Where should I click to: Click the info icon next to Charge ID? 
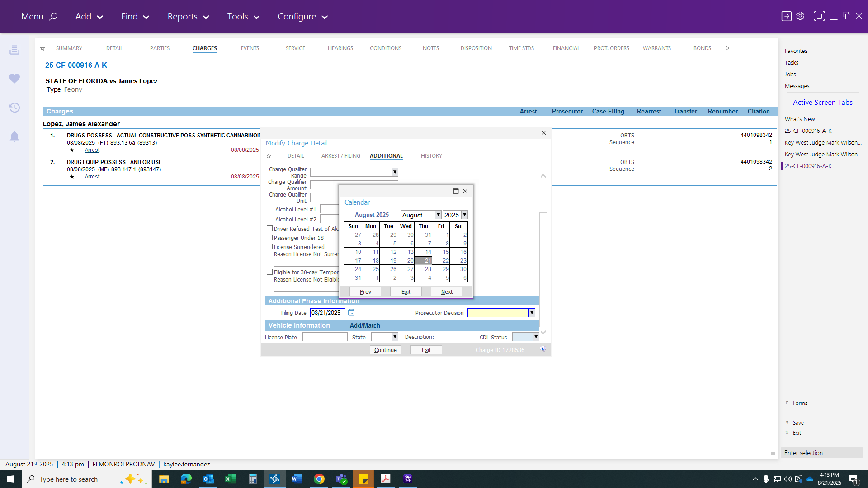pyautogui.click(x=543, y=349)
